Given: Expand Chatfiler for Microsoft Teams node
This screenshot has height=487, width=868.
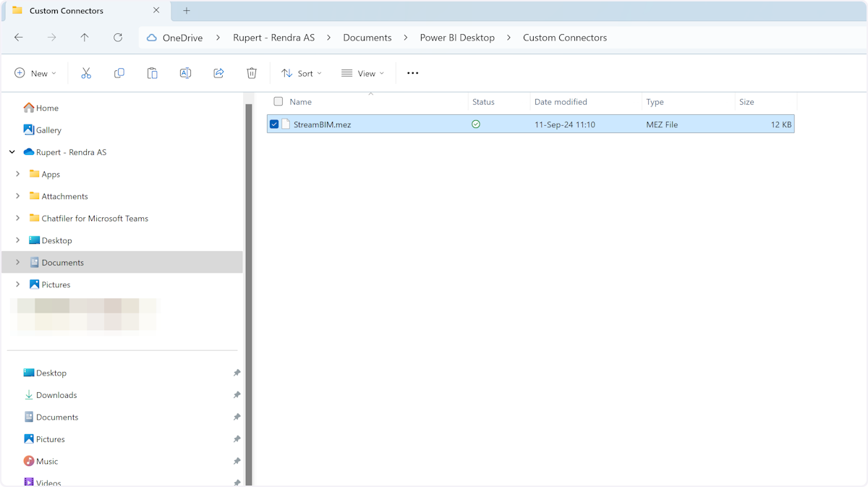Looking at the screenshot, I should [x=18, y=219].
